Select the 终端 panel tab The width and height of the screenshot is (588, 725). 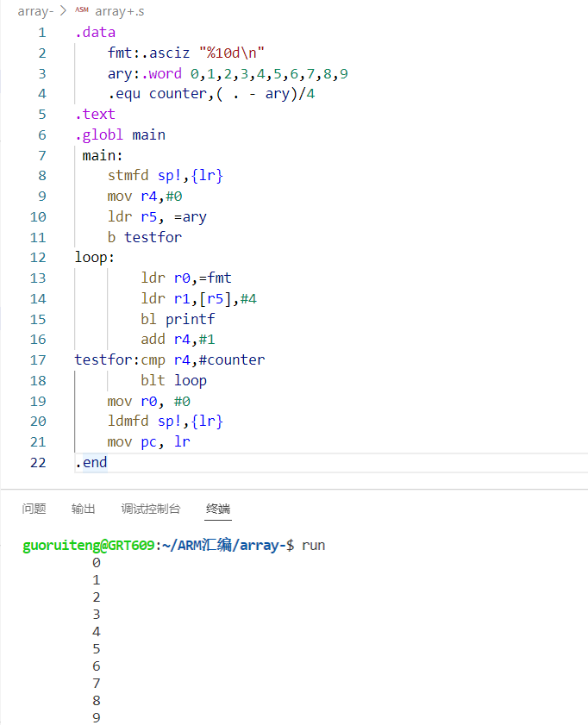[218, 509]
